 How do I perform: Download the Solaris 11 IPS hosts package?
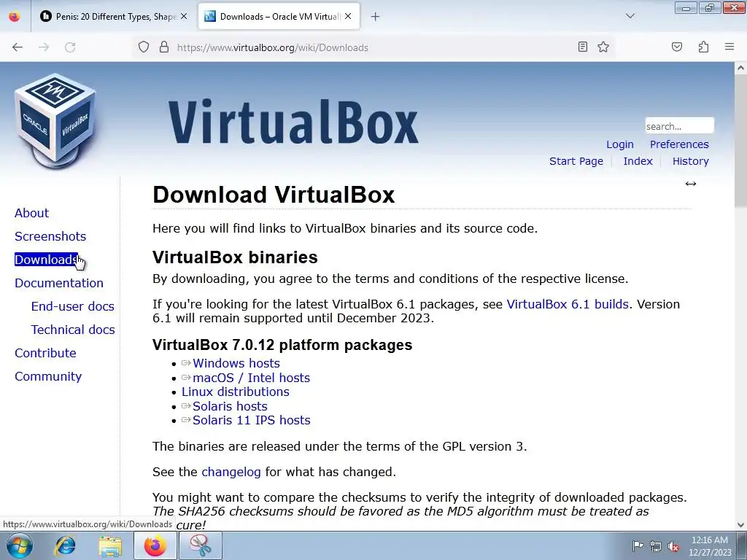point(251,420)
